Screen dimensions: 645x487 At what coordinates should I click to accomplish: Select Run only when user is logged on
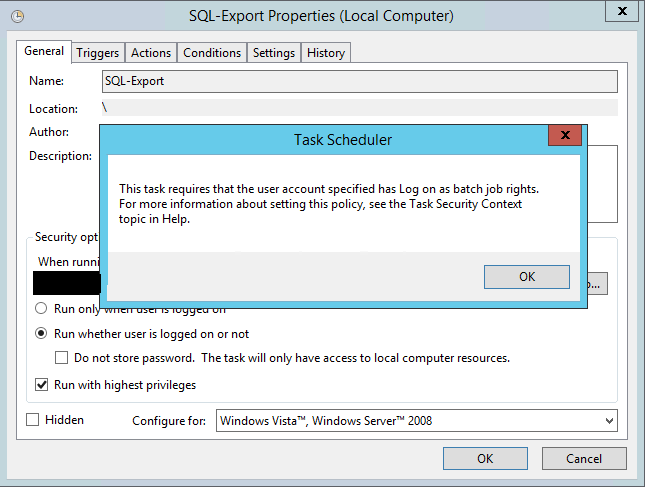(42, 309)
